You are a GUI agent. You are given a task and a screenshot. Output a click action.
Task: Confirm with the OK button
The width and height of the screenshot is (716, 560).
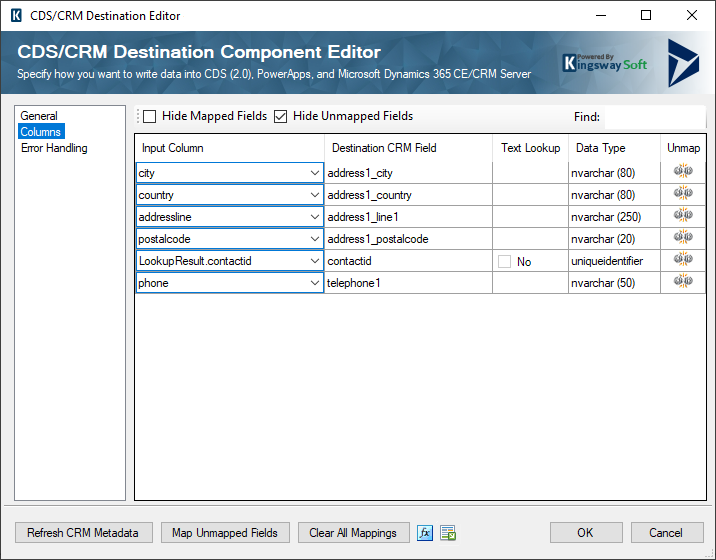pos(586,533)
